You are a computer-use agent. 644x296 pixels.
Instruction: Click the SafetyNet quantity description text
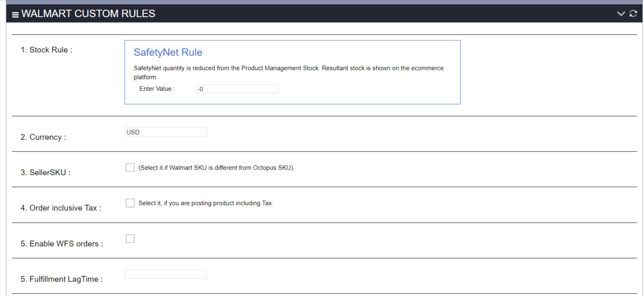(x=289, y=72)
